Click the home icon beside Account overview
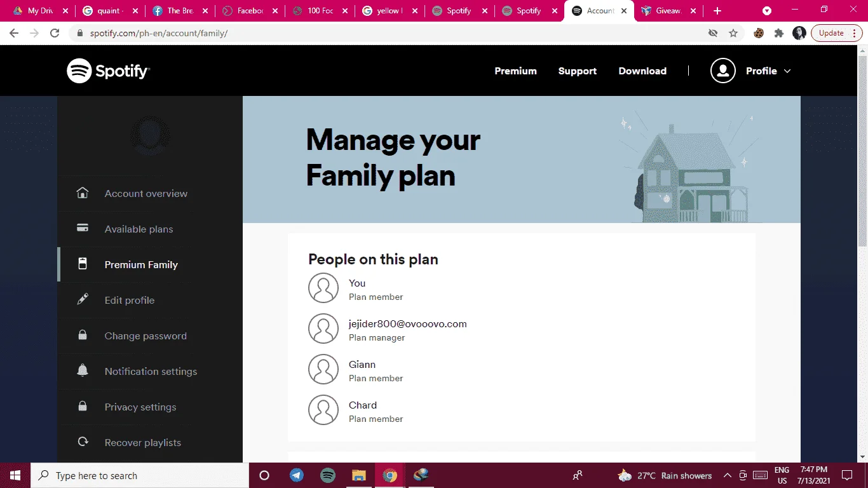Viewport: 868px width, 488px height. [x=83, y=193]
